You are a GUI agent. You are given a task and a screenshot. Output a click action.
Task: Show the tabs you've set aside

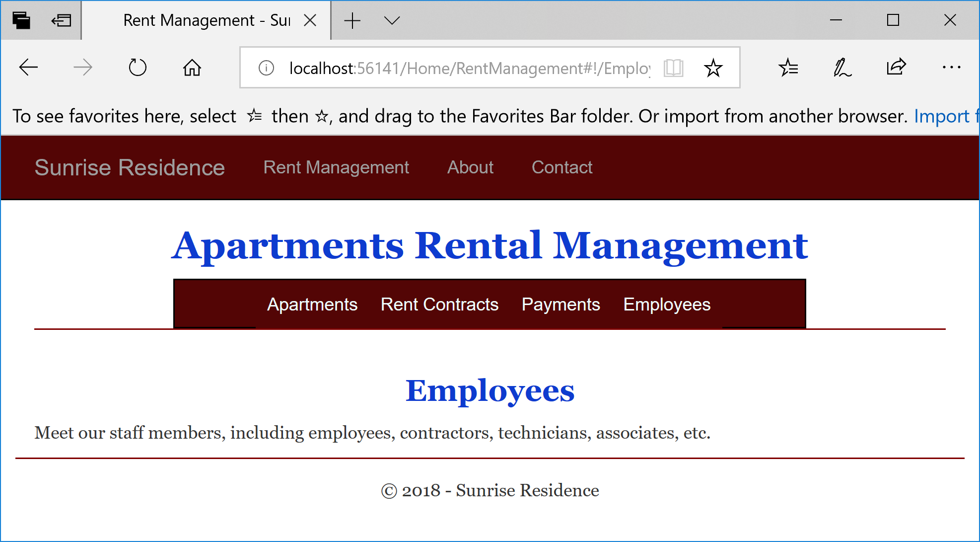click(21, 20)
